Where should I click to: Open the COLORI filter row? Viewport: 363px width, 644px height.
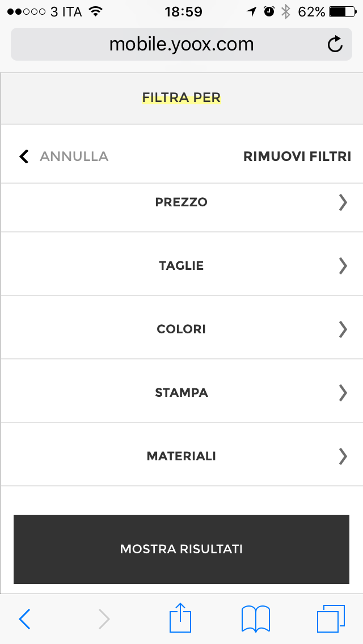pos(181,329)
